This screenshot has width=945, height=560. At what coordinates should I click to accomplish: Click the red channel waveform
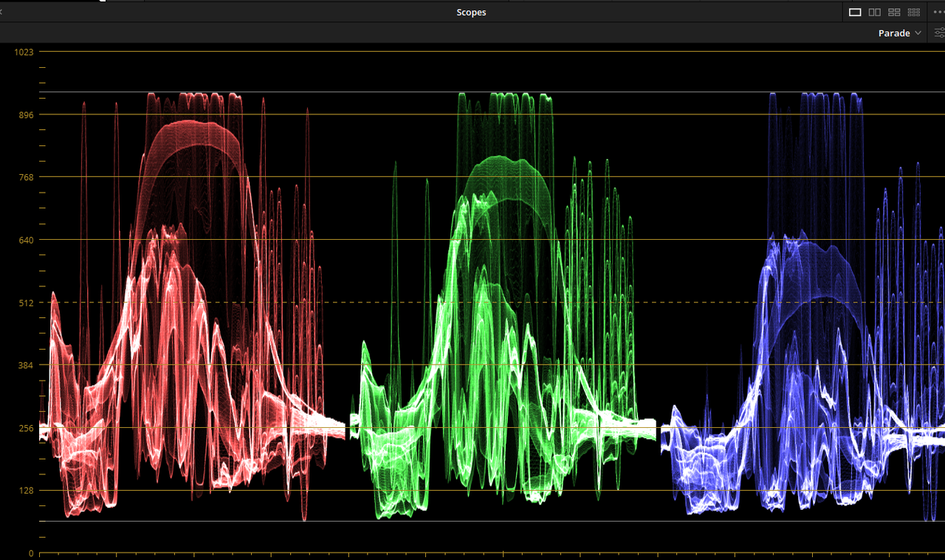[192, 306]
